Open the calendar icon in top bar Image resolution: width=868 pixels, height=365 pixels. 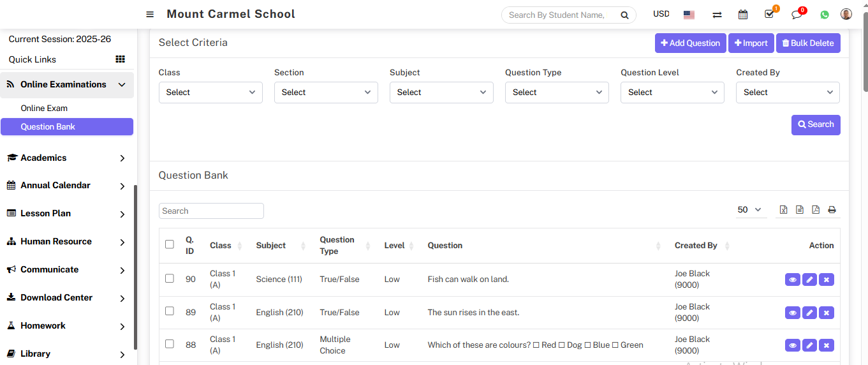pyautogui.click(x=743, y=14)
